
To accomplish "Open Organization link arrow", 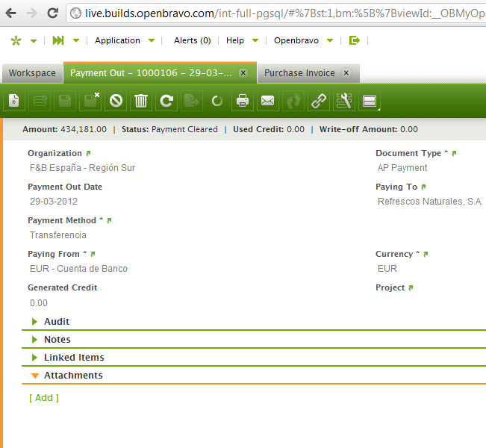I will pos(88,153).
